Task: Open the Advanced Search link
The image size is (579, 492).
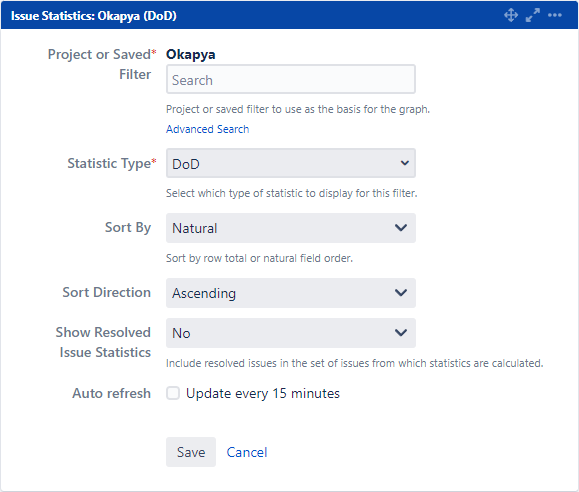Action: [208, 129]
